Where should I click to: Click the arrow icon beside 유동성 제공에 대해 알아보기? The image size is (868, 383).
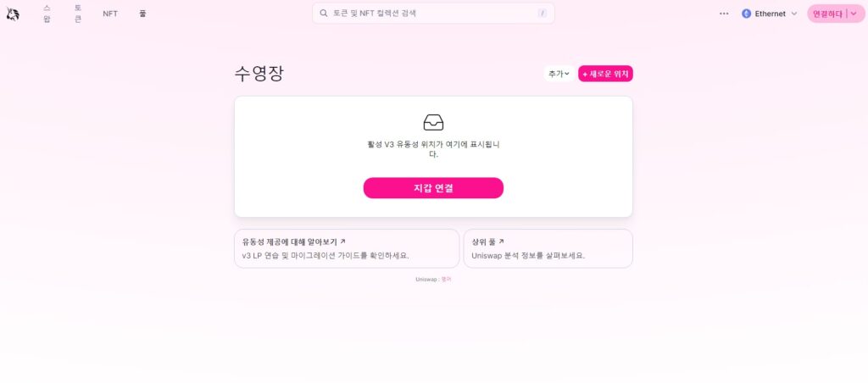pyautogui.click(x=342, y=241)
